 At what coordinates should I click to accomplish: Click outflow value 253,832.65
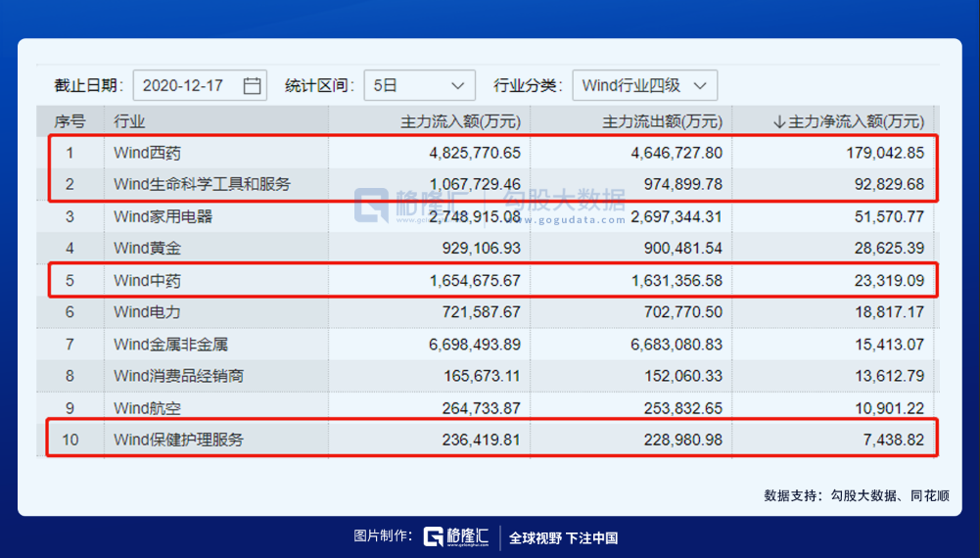pos(683,408)
